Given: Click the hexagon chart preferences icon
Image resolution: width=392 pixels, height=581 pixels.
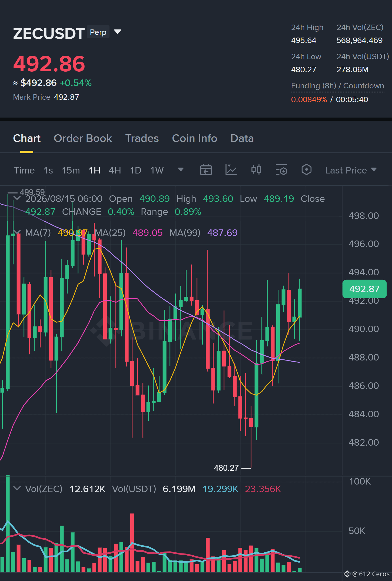Looking at the screenshot, I should click(x=306, y=170).
